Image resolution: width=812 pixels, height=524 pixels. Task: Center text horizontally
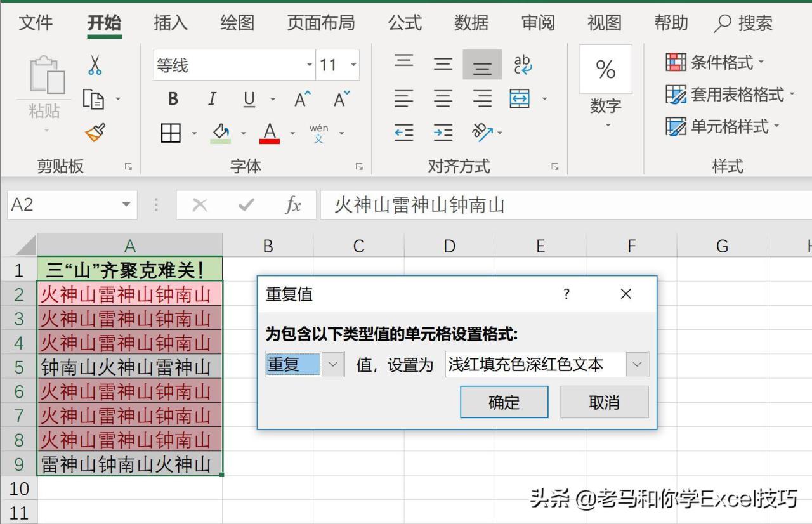point(443,99)
